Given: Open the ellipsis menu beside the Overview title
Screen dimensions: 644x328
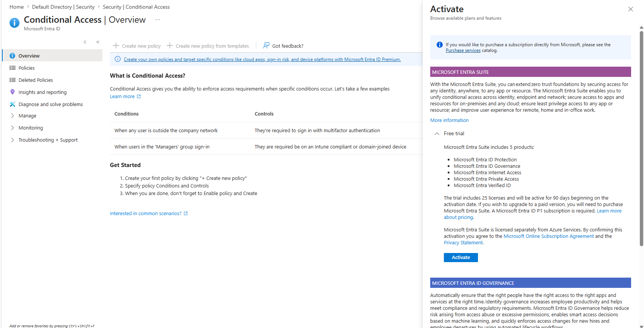Looking at the screenshot, I should tap(158, 20).
